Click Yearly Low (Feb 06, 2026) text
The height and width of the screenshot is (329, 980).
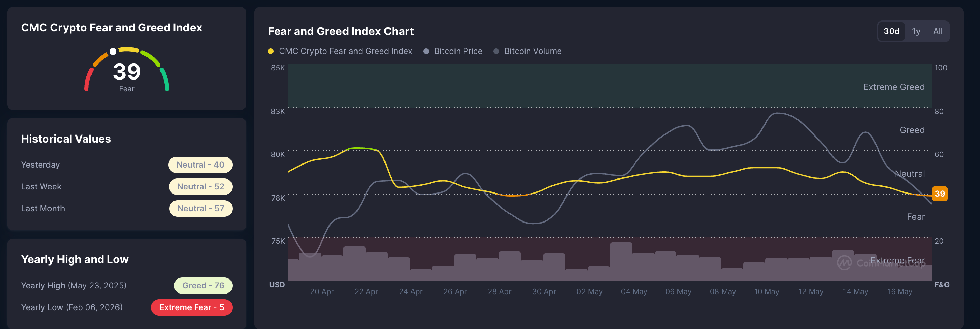[72, 307]
